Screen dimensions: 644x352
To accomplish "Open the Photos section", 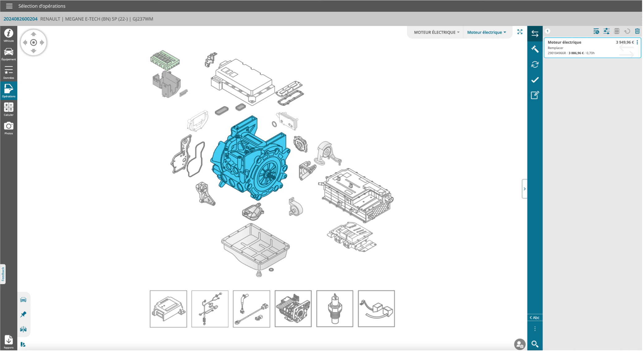I will [x=9, y=128].
